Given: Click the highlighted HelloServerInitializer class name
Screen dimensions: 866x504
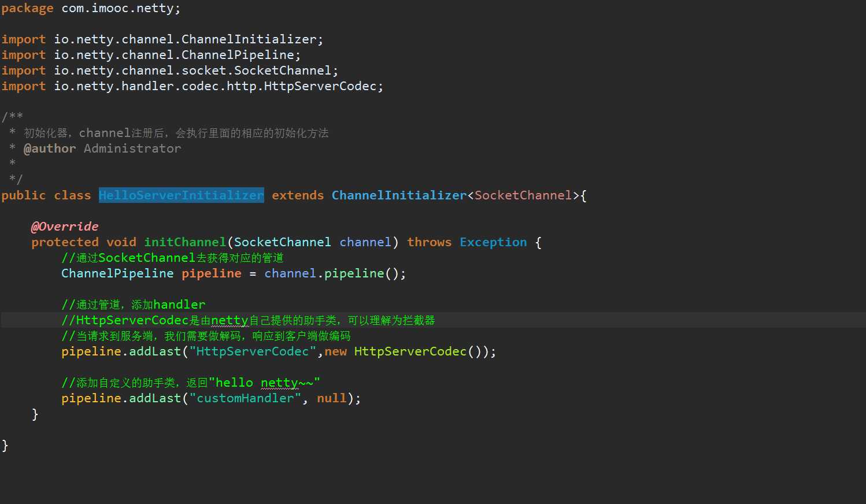Looking at the screenshot, I should click(x=182, y=195).
